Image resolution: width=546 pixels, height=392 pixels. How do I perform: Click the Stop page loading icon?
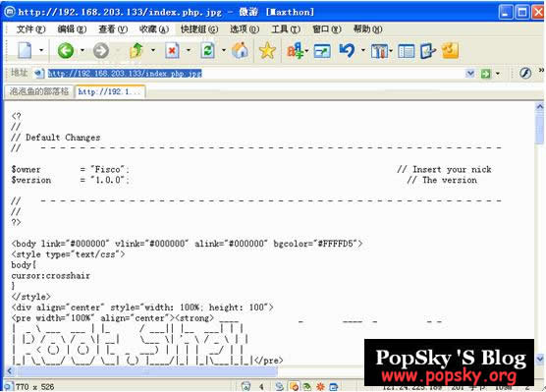coord(172,51)
